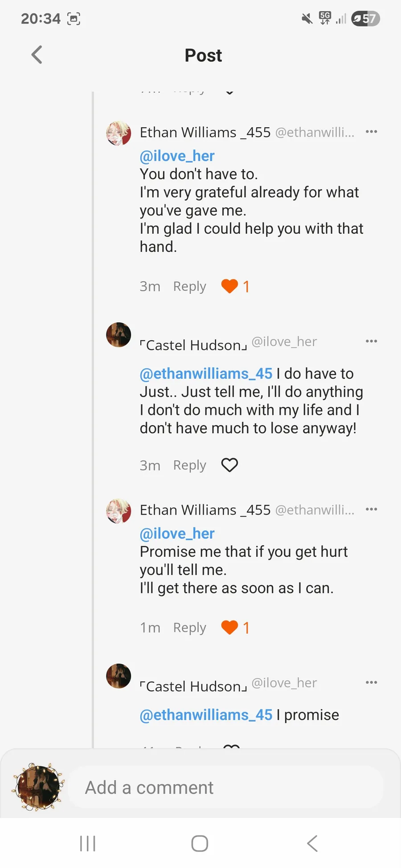Open Android recent apps button
This screenshot has height=868, width=401.
88,843
